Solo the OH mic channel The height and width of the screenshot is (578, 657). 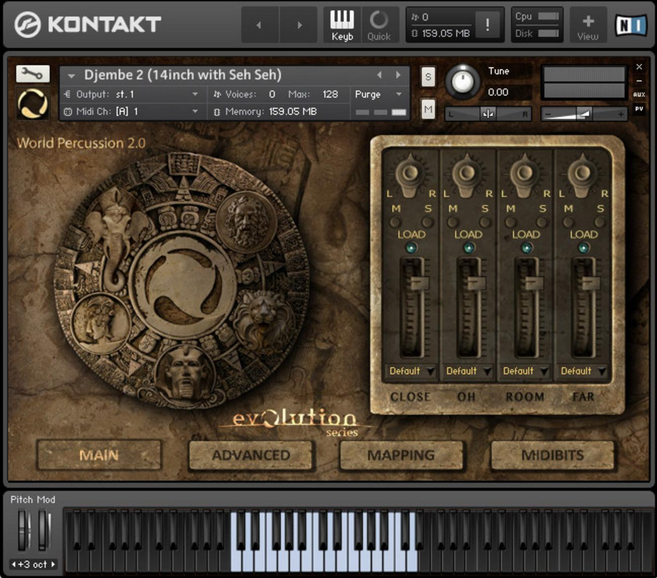pos(485,222)
